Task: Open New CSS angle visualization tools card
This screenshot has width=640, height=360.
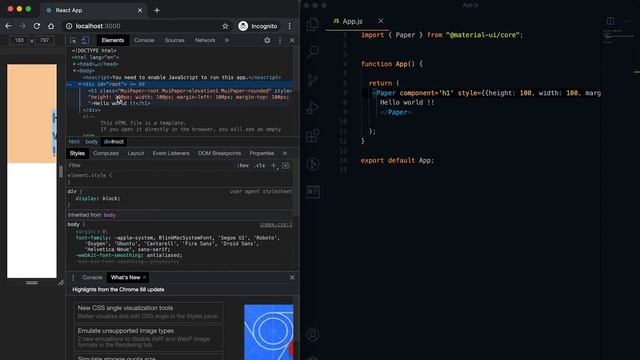Action: (148, 312)
